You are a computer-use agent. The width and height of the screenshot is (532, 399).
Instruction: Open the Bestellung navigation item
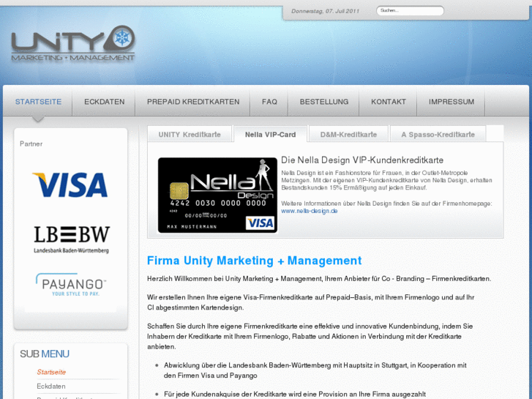point(324,102)
